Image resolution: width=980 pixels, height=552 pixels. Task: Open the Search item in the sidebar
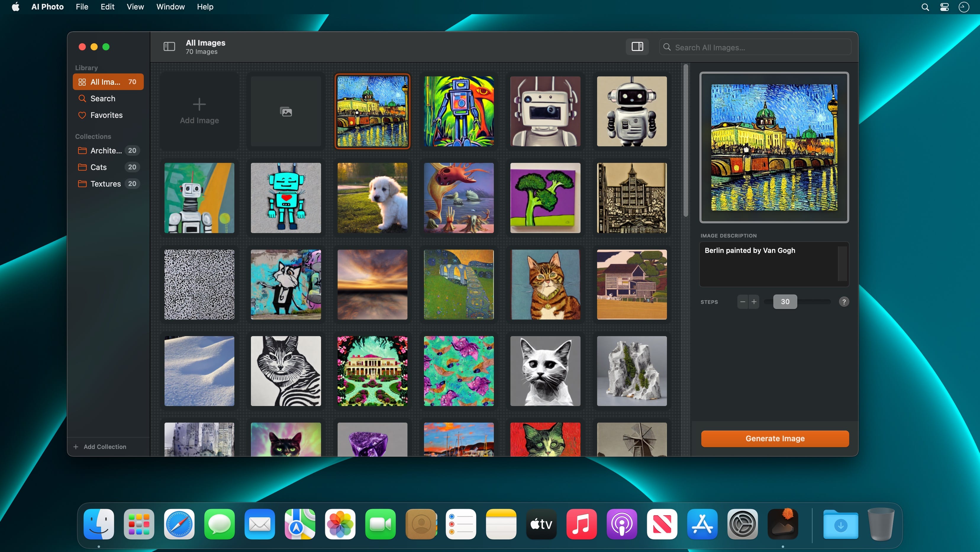[102, 99]
